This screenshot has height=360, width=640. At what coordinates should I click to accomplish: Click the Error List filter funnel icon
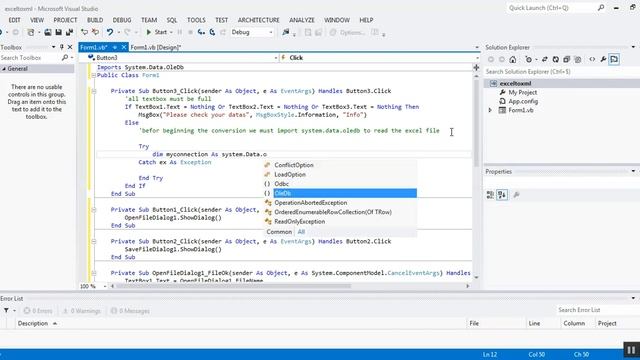[6, 311]
